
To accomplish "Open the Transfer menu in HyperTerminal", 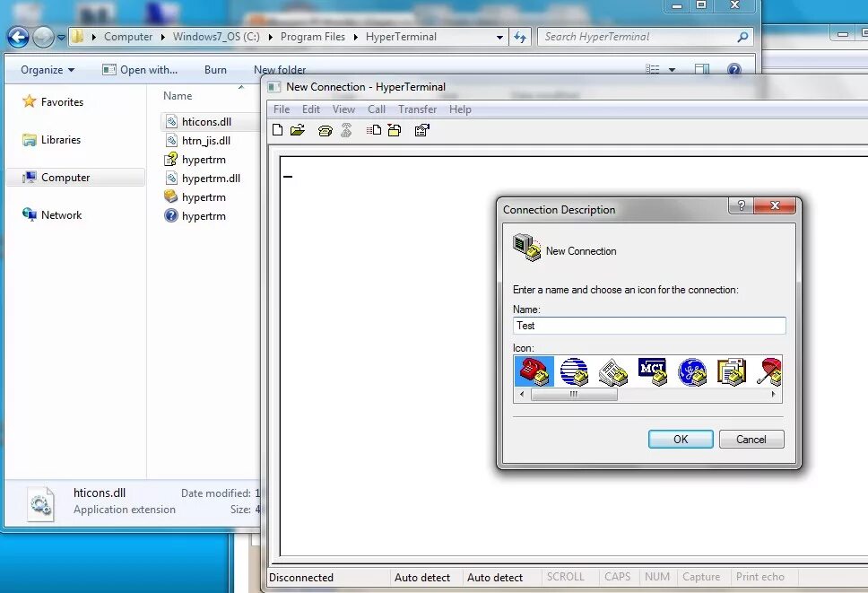I will click(x=417, y=109).
